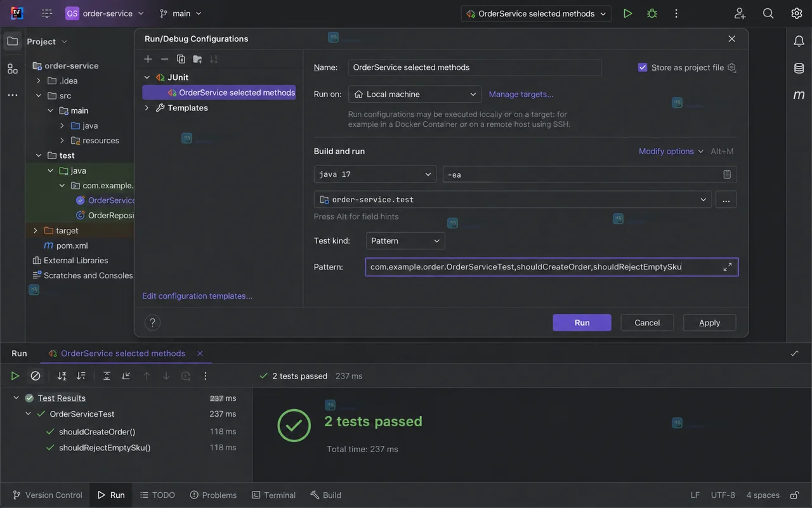Open the Version Control tool tab
This screenshot has height=508, width=812.
pos(48,495)
